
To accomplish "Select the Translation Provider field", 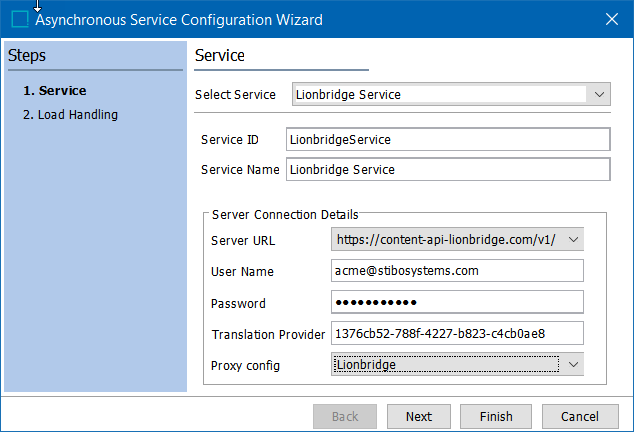I will point(457,334).
